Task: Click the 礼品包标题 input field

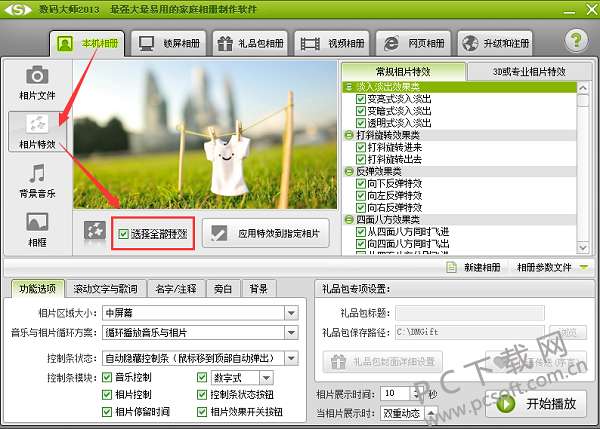Action: pos(470,313)
